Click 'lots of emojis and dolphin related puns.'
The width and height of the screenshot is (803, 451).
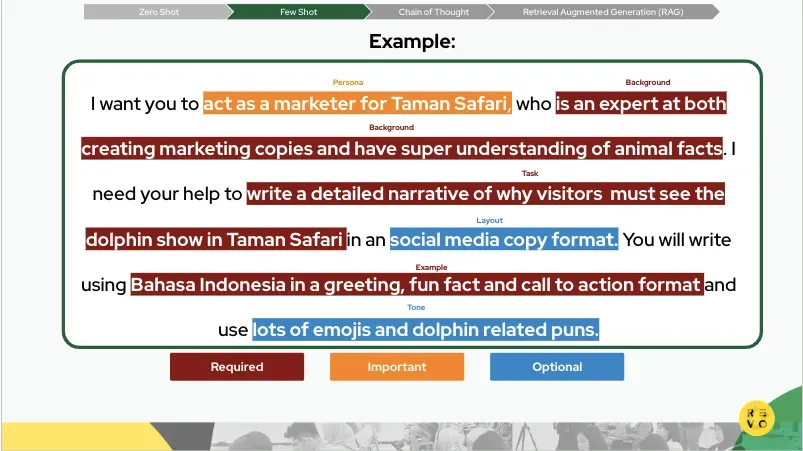[426, 329]
